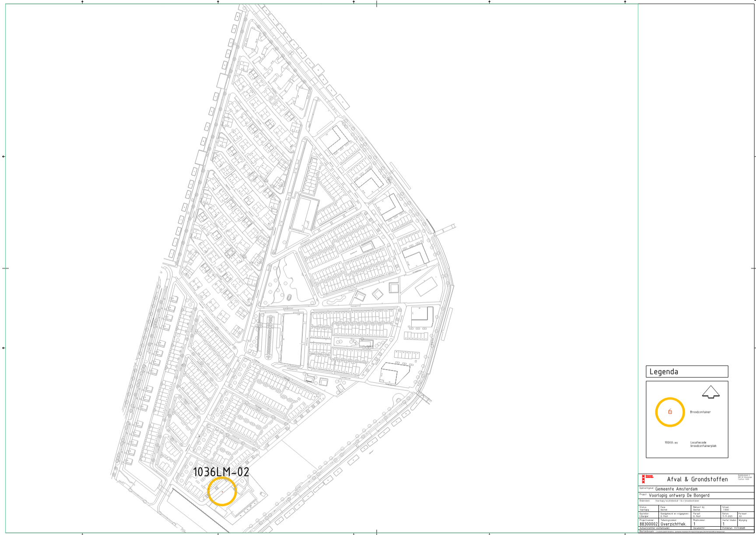Screen dimensions: 756x535
Task: Click the Overzichttek. drawing number field
Action: (x=673, y=524)
